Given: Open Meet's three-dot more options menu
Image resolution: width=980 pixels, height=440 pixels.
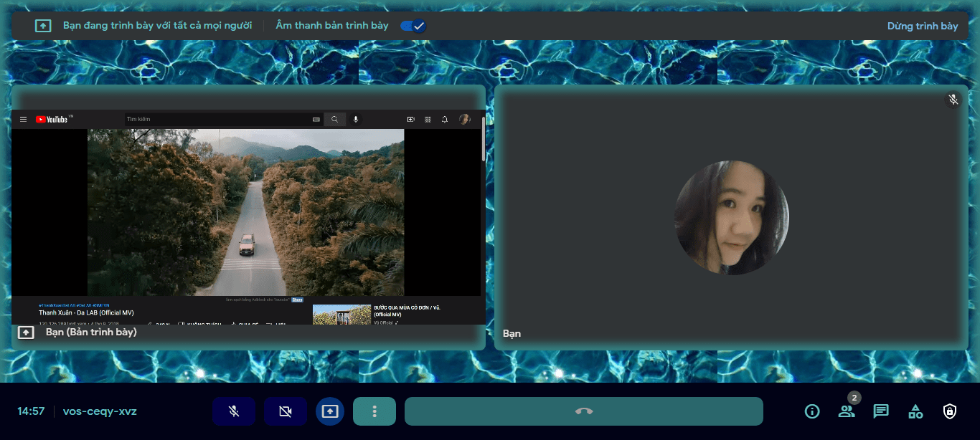Looking at the screenshot, I should [x=374, y=411].
